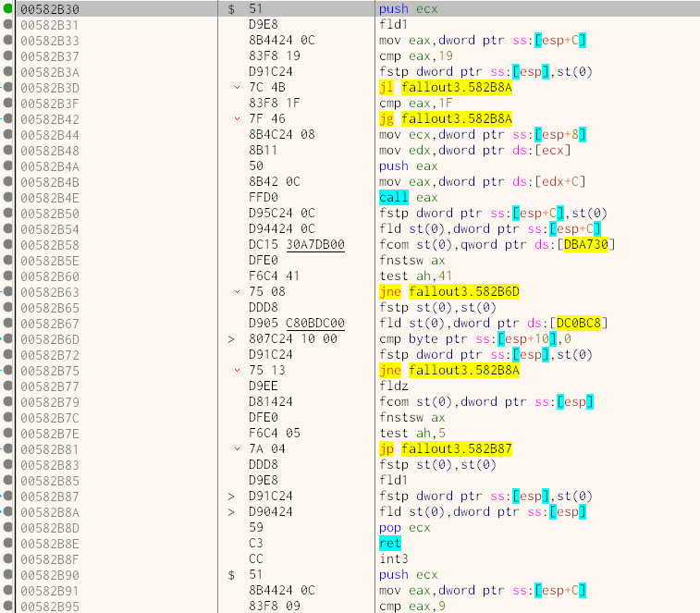
Task: Select address 00582B44 in address column
Action: pos(50,135)
